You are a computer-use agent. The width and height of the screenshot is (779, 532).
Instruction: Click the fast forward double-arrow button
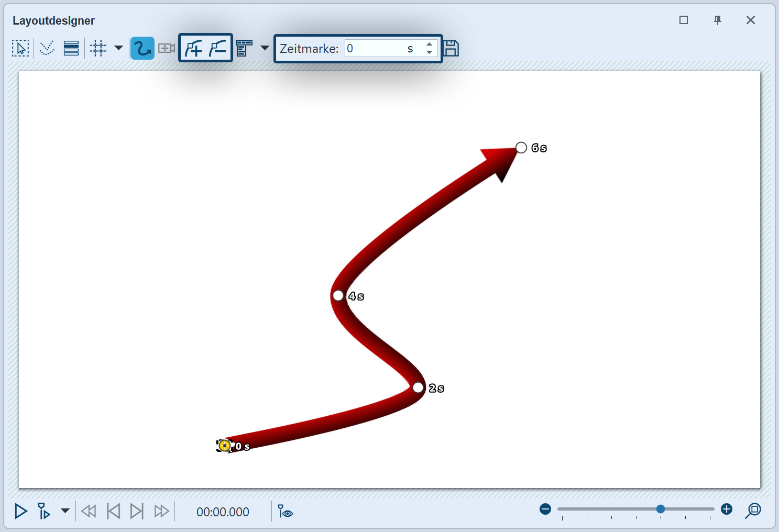coord(162,511)
